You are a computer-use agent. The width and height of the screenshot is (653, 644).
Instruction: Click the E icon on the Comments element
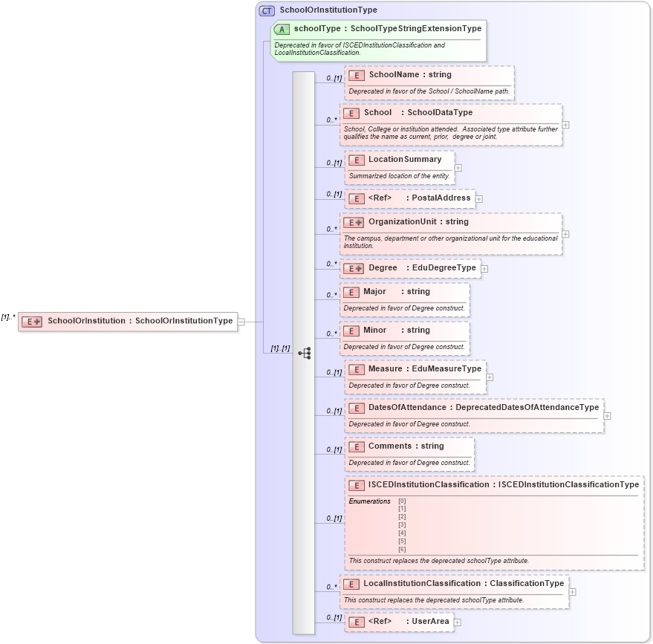point(356,446)
